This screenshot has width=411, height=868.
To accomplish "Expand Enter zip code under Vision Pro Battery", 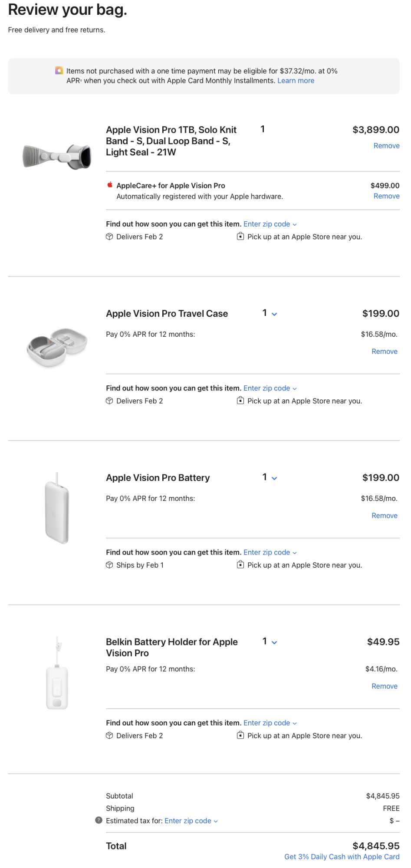I will point(270,552).
